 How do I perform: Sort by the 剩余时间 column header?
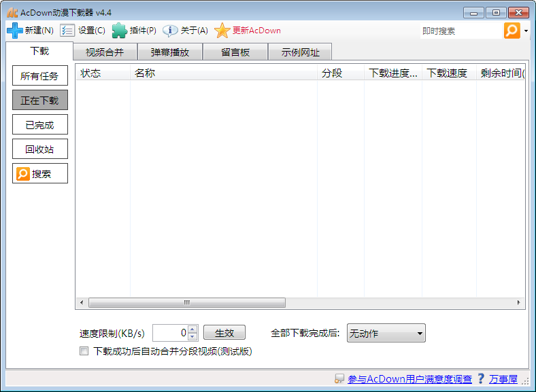tap(501, 73)
